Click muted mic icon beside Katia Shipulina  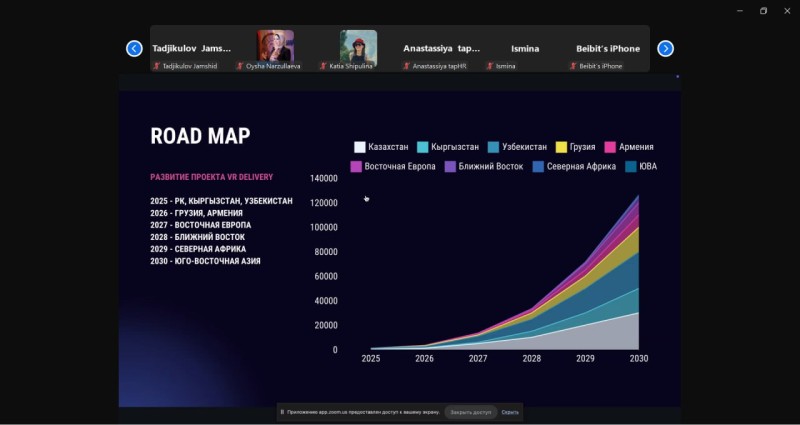(x=323, y=66)
